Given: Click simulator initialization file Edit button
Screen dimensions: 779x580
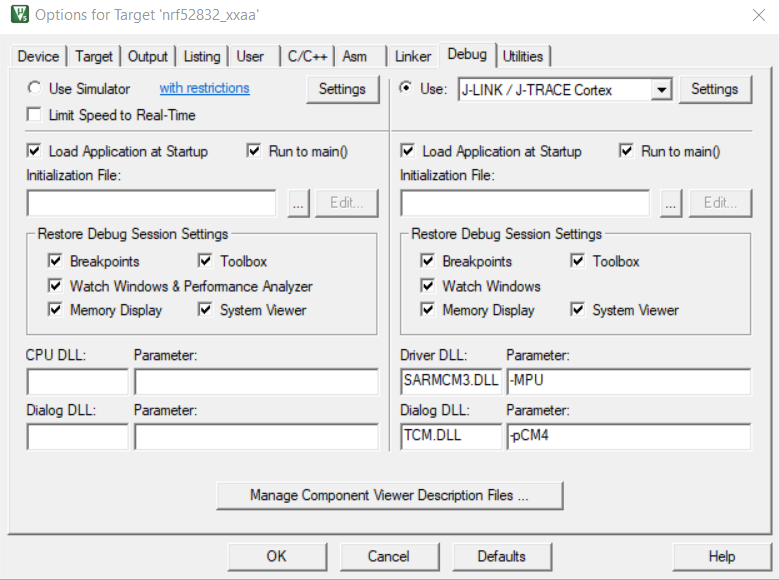Looking at the screenshot, I should tap(347, 203).
